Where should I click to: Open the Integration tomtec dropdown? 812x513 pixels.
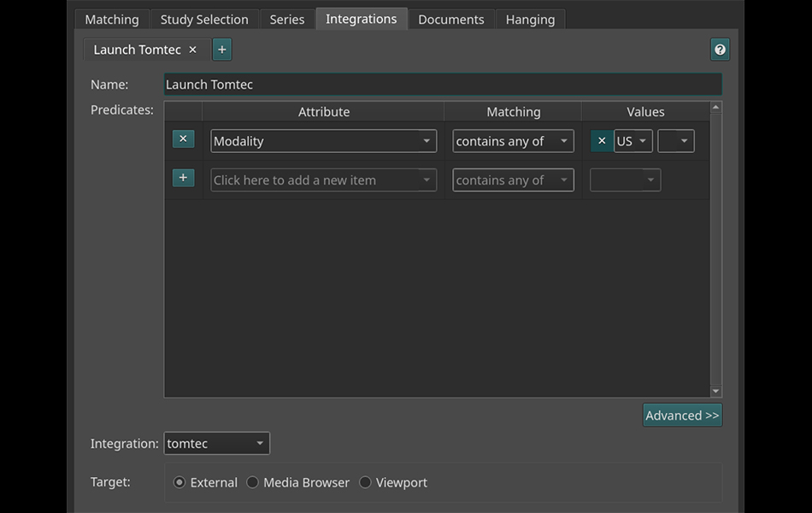pos(217,444)
